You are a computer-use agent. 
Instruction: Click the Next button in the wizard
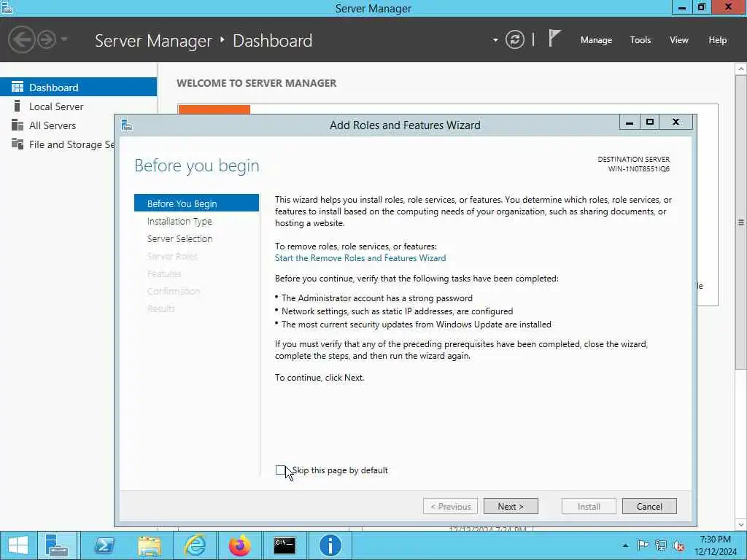[511, 506]
